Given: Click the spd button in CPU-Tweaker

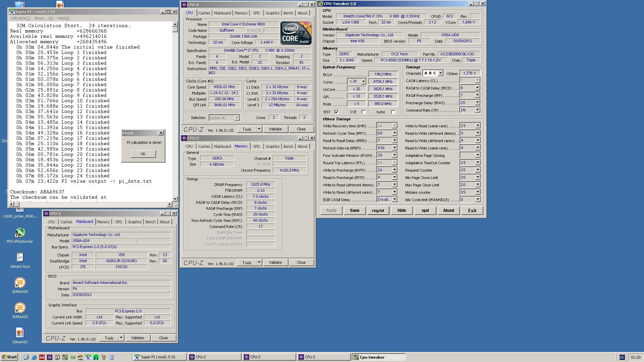Looking at the screenshot, I should coord(425,210).
